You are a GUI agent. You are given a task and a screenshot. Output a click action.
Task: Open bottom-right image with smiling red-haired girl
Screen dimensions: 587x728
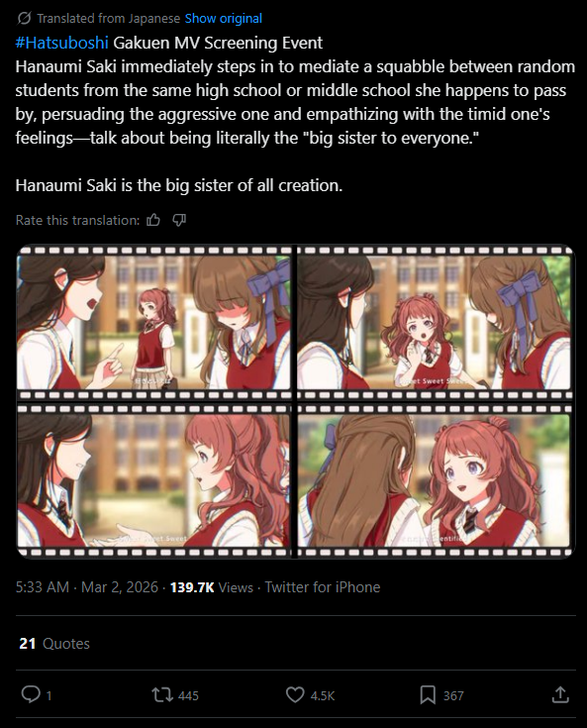[x=435, y=480]
